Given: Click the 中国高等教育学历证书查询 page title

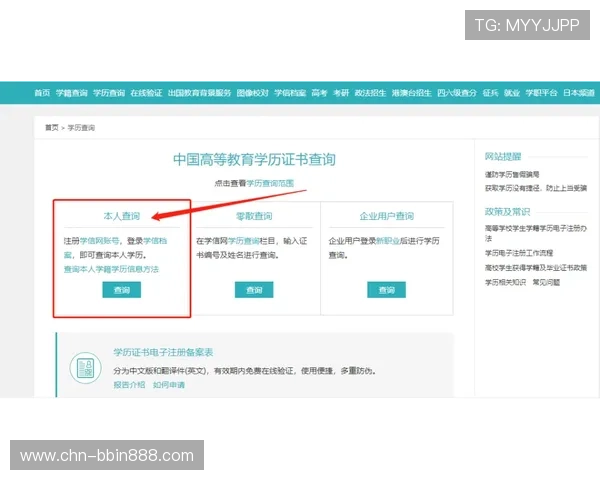Looking at the screenshot, I should (254, 160).
